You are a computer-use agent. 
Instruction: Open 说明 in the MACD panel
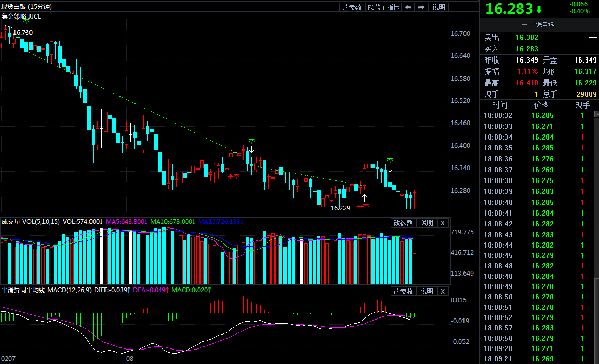pos(427,292)
